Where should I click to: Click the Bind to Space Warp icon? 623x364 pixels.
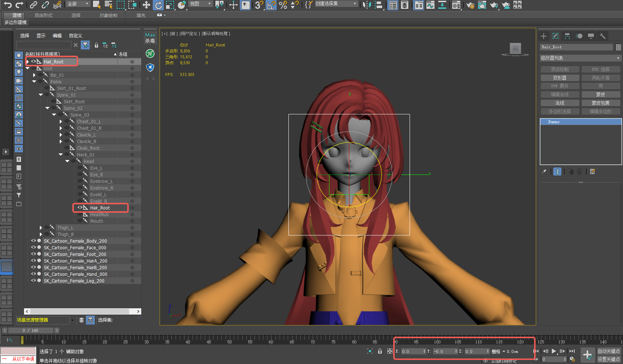(x=57, y=4)
